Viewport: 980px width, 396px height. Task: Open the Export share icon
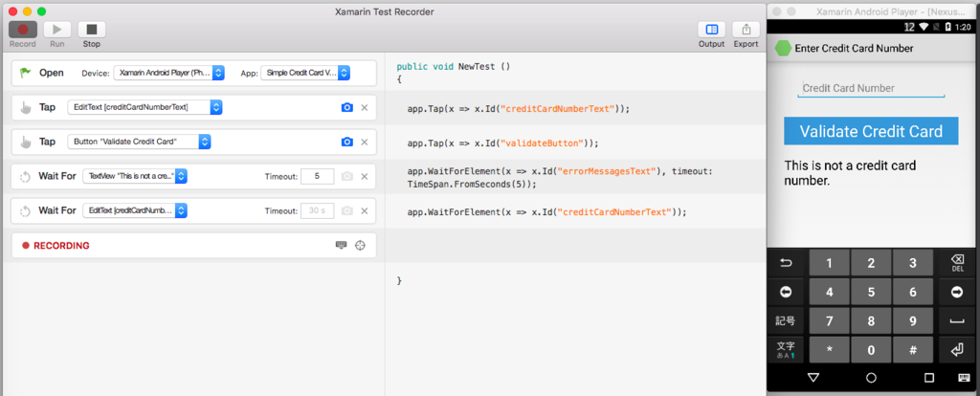click(746, 30)
